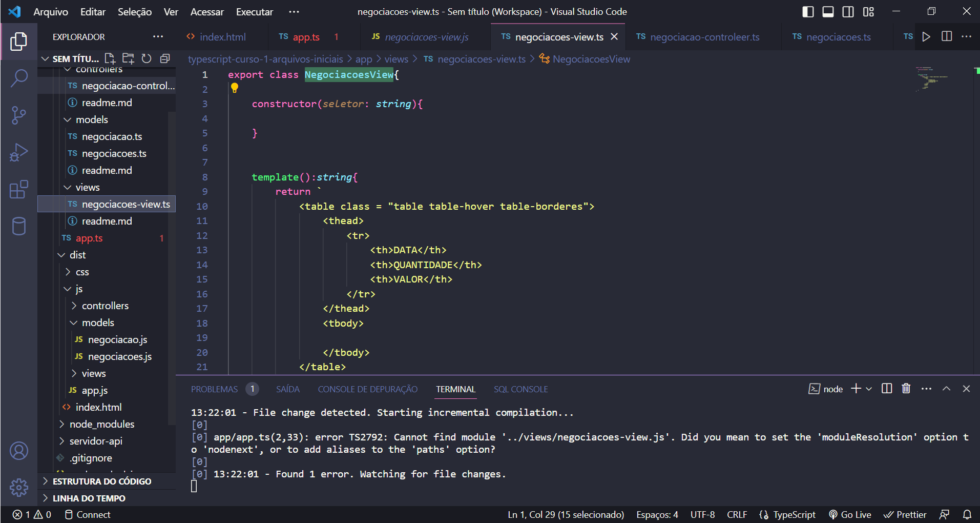Close the bottom panel
980x523 pixels.
[967, 389]
